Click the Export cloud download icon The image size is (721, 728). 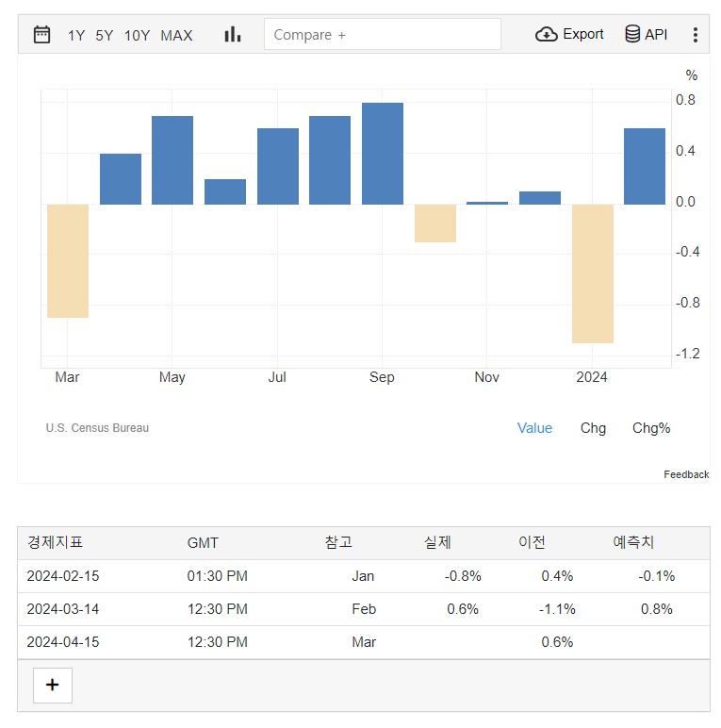pos(546,34)
